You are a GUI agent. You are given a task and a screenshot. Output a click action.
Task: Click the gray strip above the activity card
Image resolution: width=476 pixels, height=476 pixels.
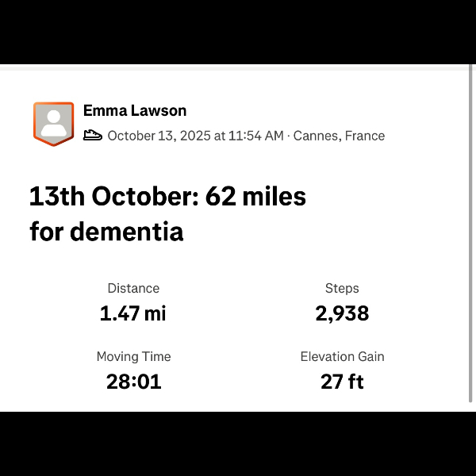(238, 67)
